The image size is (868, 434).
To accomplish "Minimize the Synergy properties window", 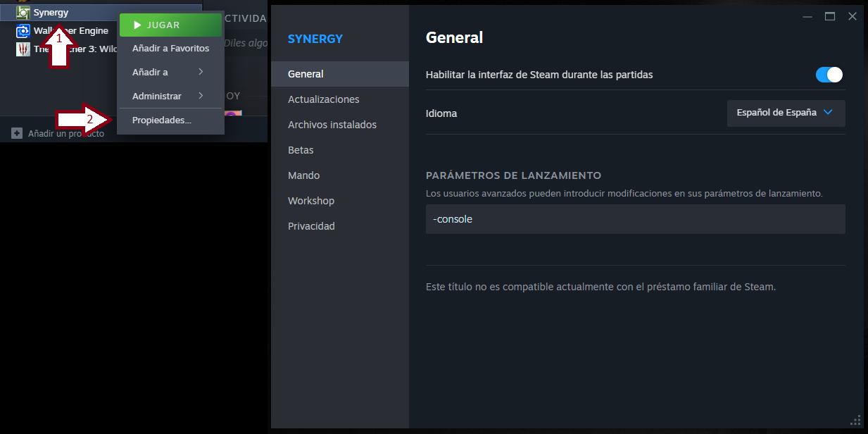I will pos(807,16).
